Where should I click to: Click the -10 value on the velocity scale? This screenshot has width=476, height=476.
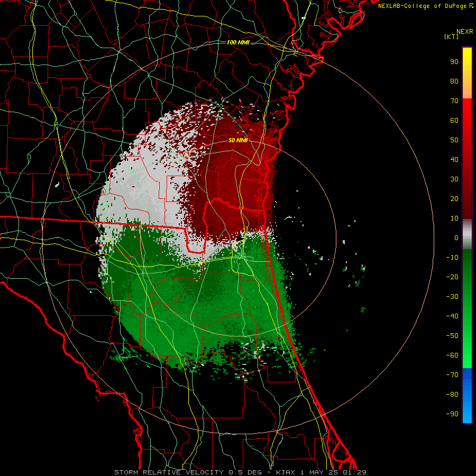click(452, 258)
